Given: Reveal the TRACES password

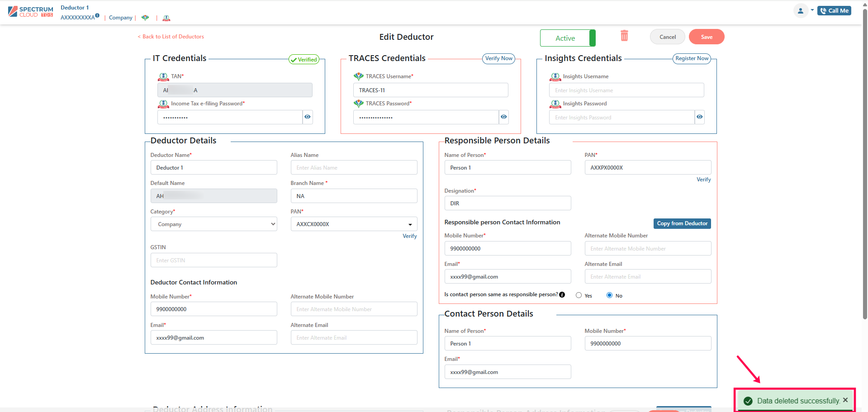Looking at the screenshot, I should (x=503, y=117).
